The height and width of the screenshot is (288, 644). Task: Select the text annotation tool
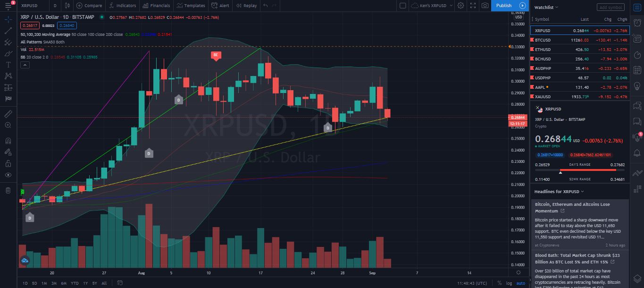[8, 64]
